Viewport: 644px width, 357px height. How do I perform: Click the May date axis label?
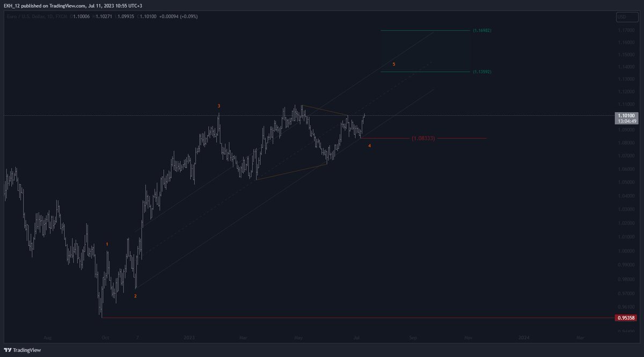click(299, 338)
